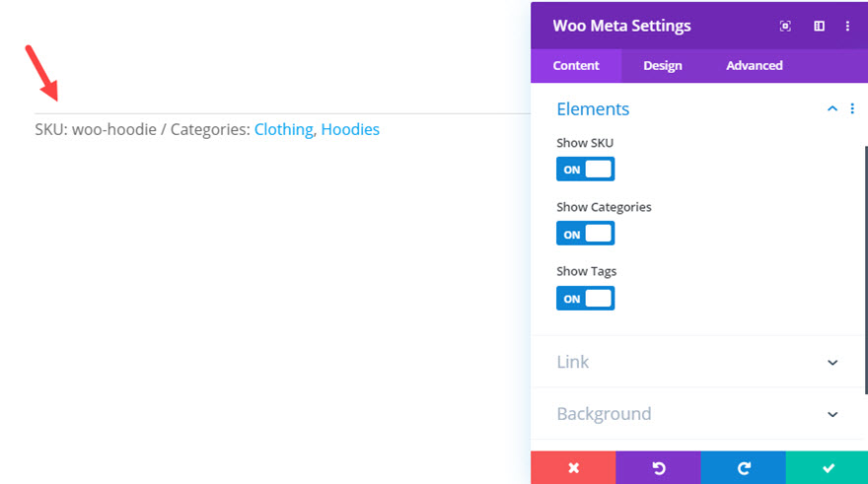Expand the Link section
The image size is (868, 484).
697,362
